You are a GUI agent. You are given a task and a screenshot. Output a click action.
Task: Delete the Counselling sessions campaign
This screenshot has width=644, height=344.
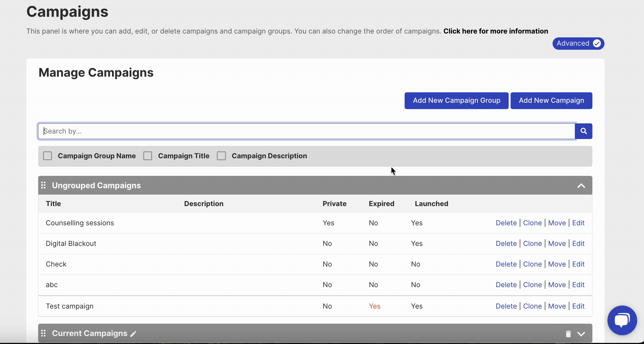(x=506, y=223)
